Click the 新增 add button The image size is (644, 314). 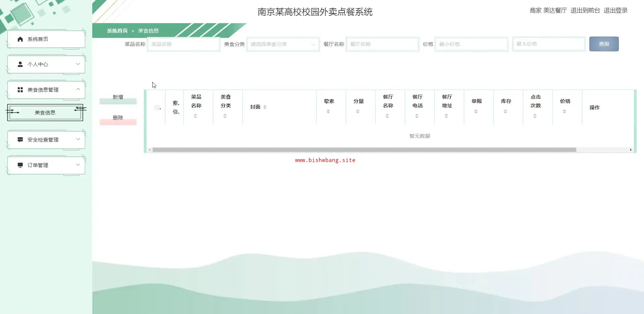(x=118, y=98)
